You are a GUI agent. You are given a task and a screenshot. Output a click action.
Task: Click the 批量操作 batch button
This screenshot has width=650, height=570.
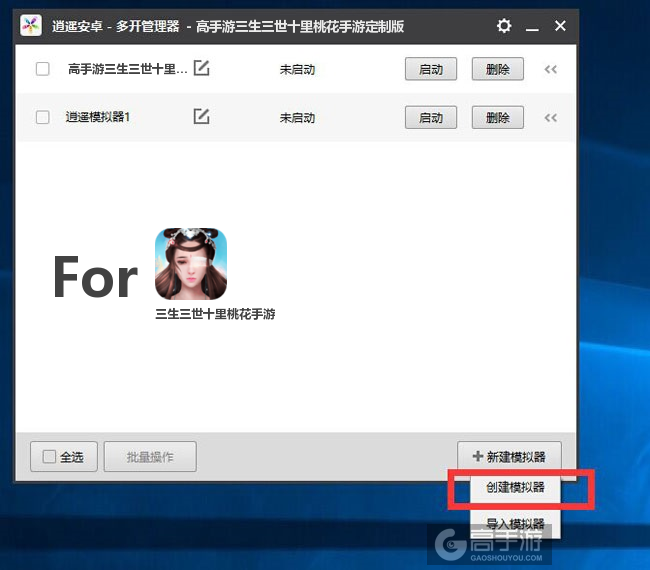click(150, 457)
